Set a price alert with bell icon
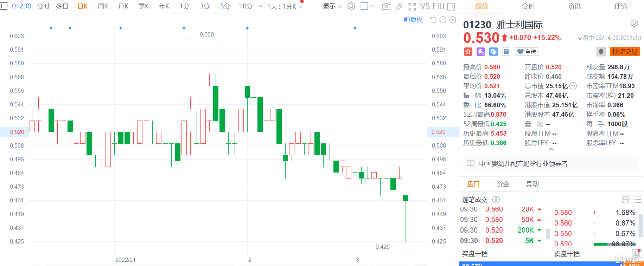This screenshot has height=266, width=644. [601, 52]
